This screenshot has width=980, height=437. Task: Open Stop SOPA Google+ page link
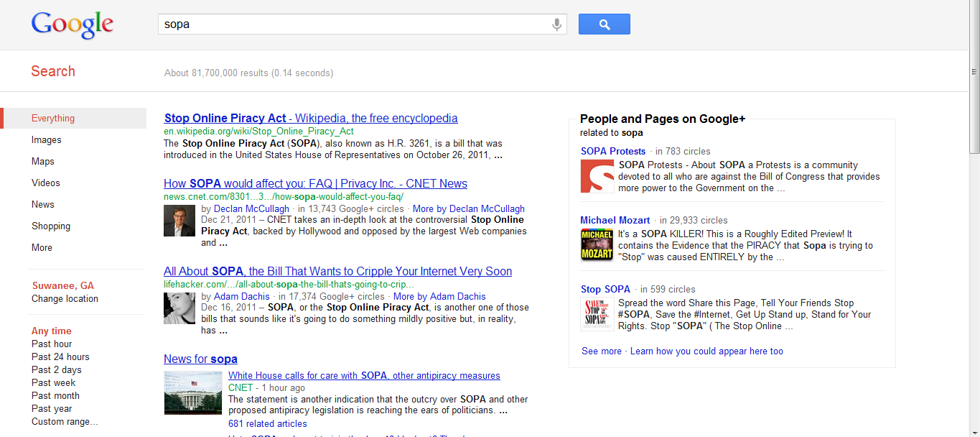point(605,290)
